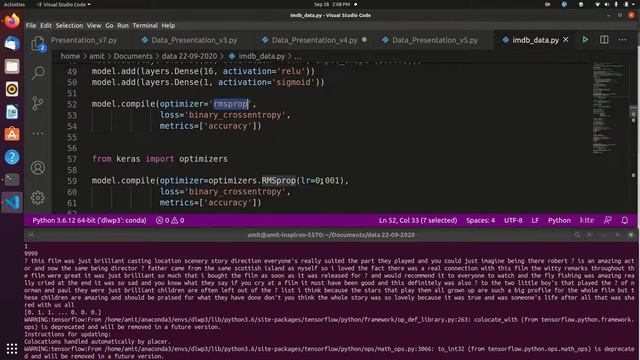Open Manage gear in activity bar
640x360 pixels.
pyautogui.click(x=38, y=198)
